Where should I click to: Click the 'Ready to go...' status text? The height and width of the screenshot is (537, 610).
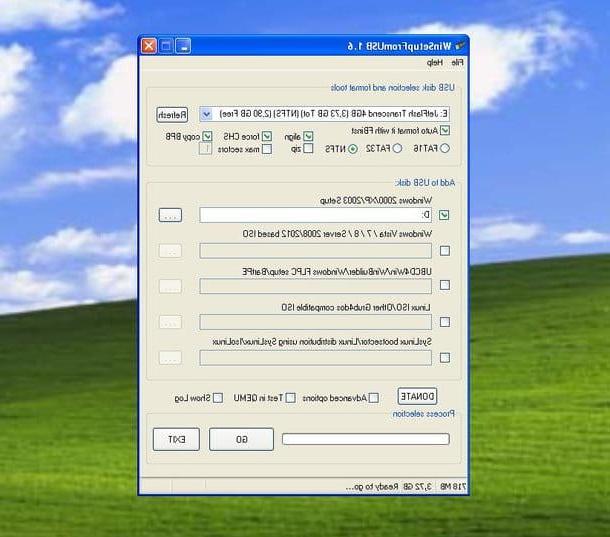[372, 487]
